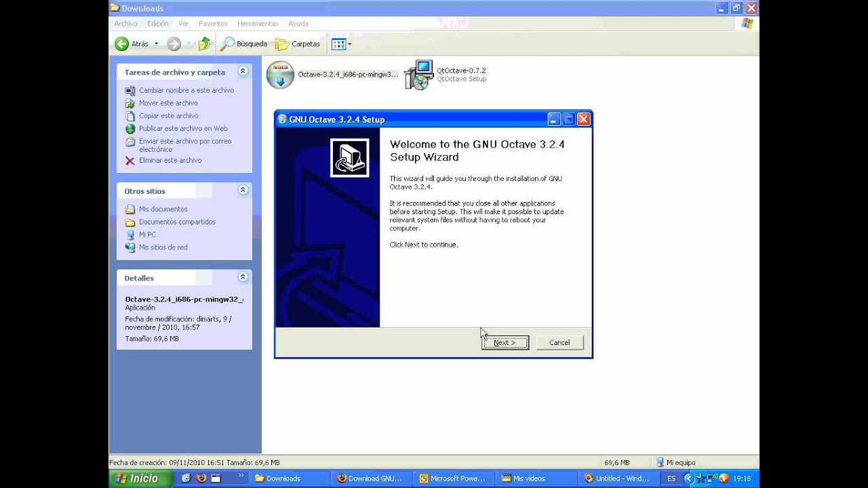Open Mis sitios de red link
Screen dimensions: 868x488
(x=163, y=247)
